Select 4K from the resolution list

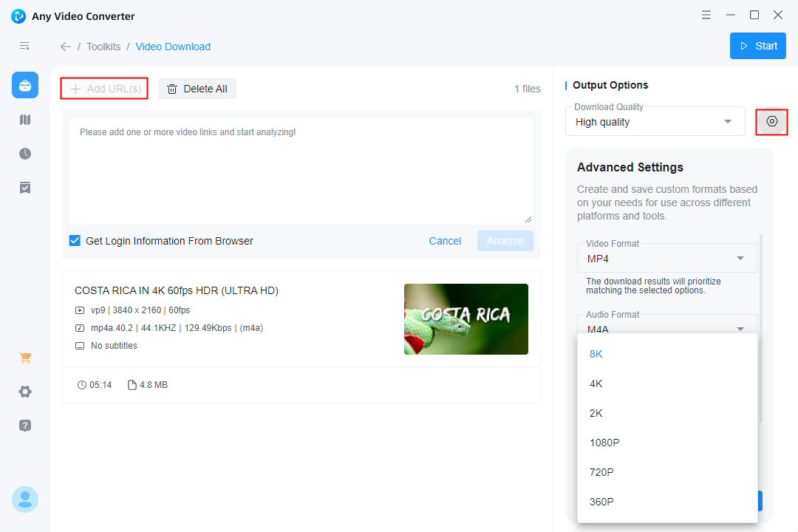[x=596, y=383]
